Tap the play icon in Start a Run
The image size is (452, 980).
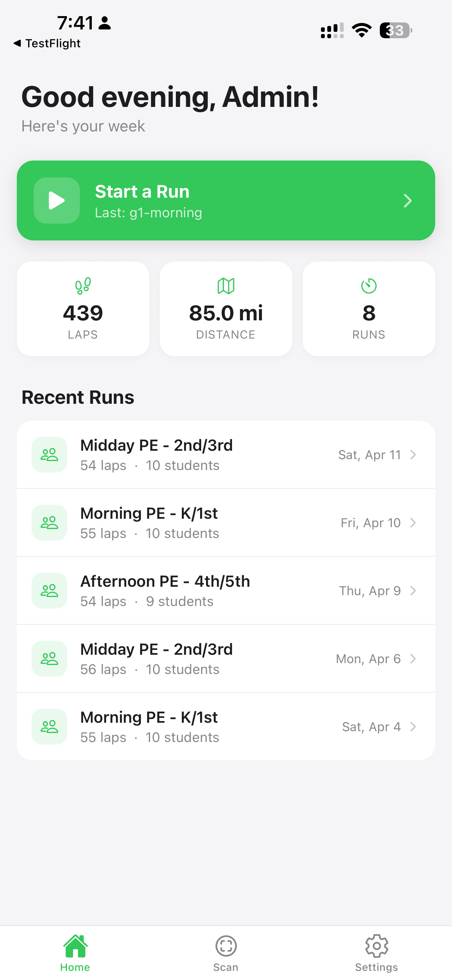57,200
